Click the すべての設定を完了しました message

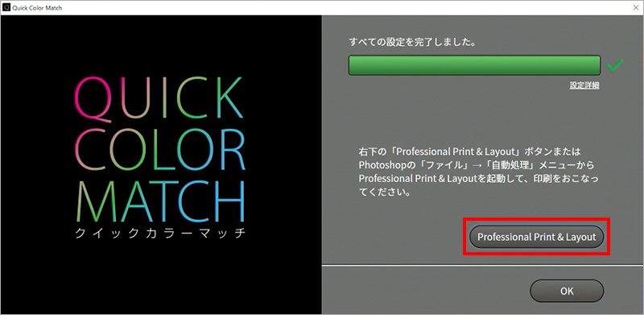tap(412, 42)
